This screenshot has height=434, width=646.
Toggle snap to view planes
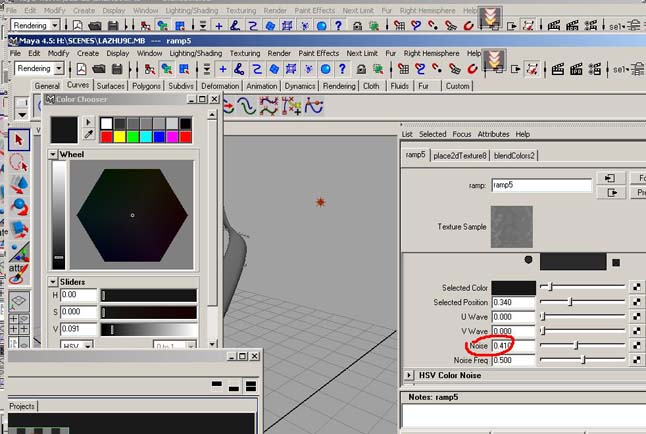(x=454, y=69)
